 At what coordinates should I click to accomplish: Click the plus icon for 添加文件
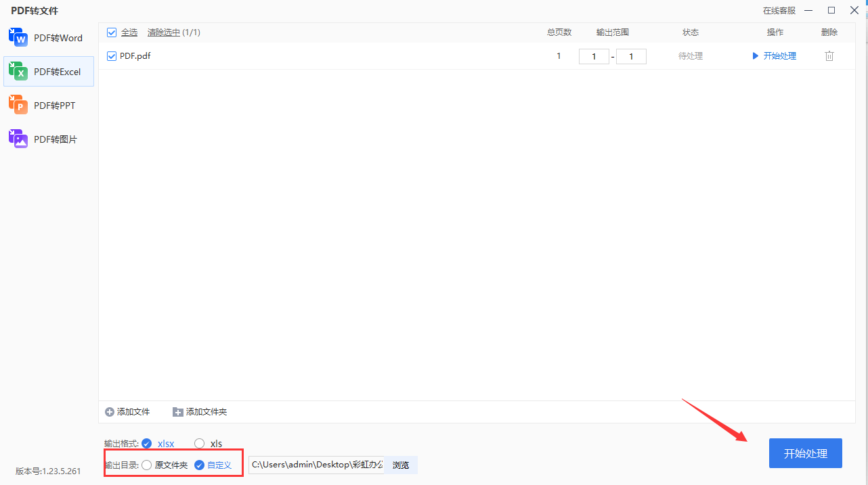click(x=110, y=412)
